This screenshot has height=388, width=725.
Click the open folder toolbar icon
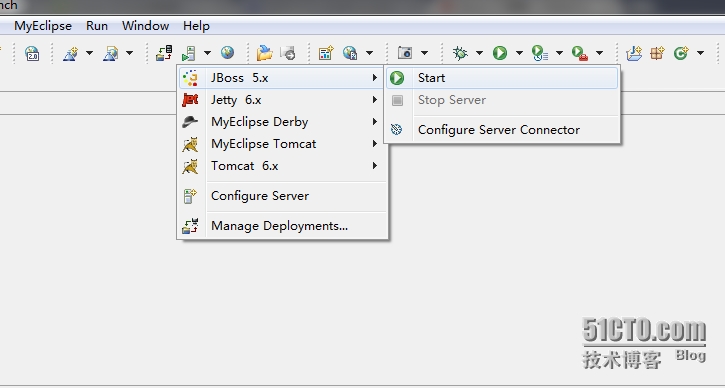pos(264,53)
